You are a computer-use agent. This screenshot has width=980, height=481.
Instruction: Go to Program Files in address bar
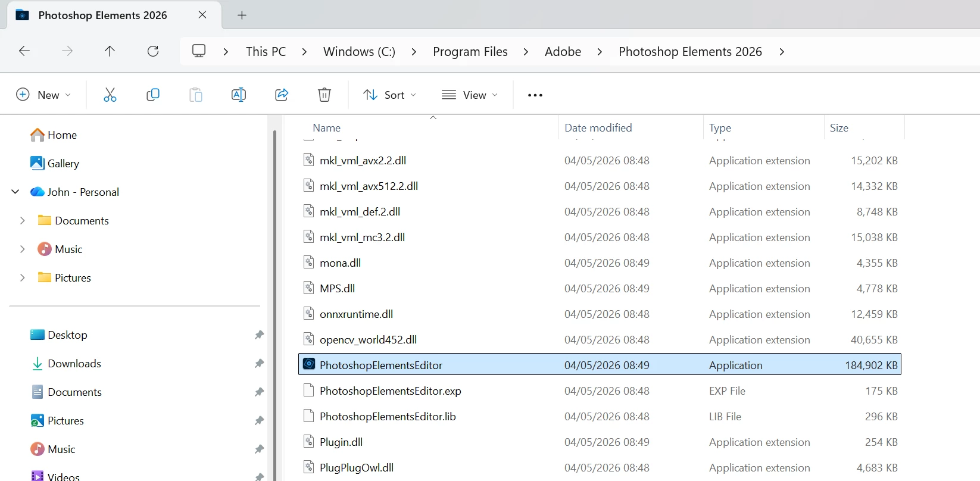tap(470, 52)
